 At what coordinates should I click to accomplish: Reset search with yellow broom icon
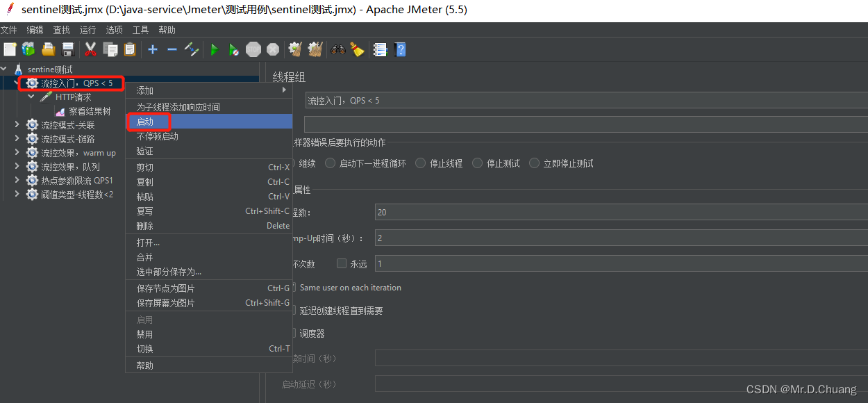357,49
